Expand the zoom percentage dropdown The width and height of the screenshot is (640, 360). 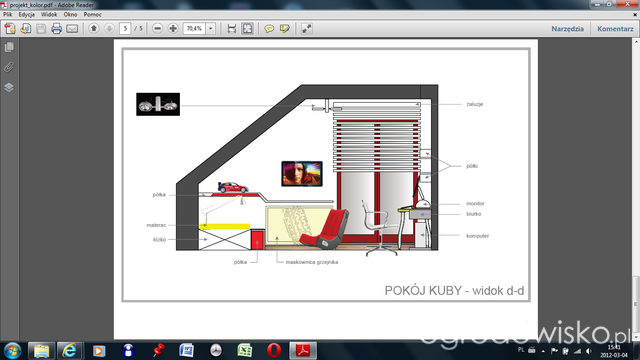211,29
